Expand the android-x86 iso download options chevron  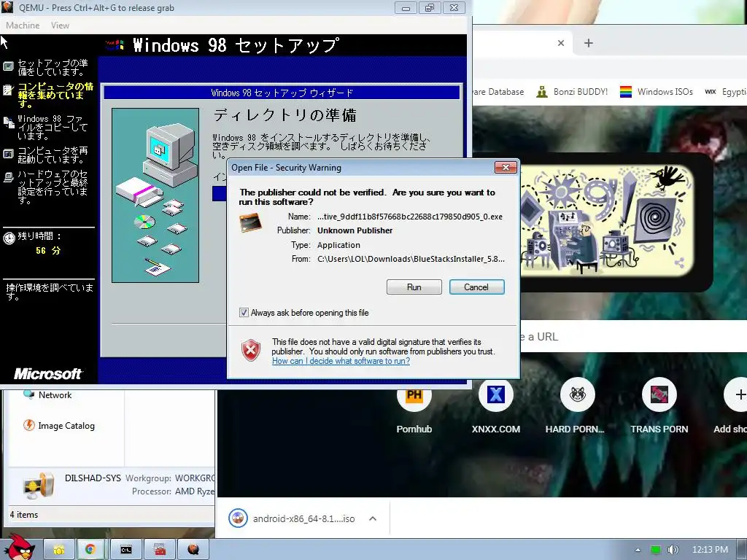pyautogui.click(x=373, y=518)
